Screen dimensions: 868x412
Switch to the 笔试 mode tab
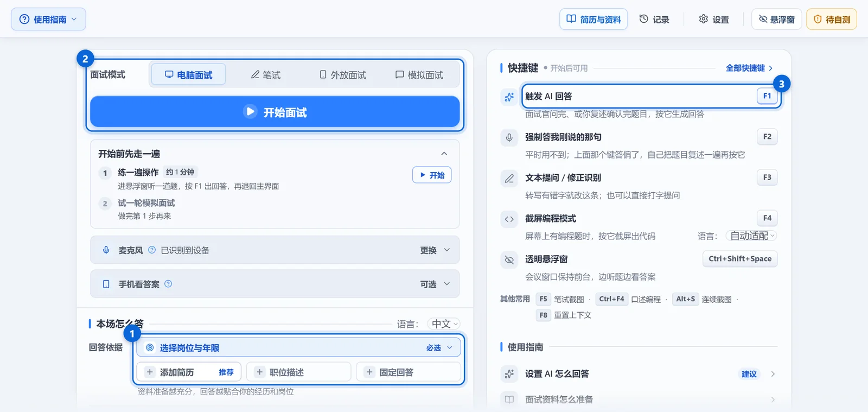(266, 75)
